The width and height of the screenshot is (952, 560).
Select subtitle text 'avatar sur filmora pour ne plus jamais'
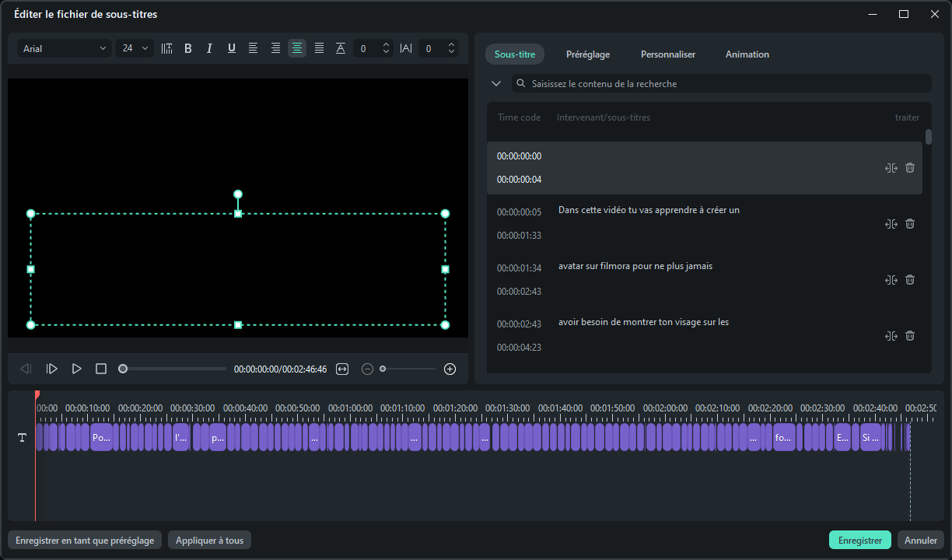(x=635, y=266)
